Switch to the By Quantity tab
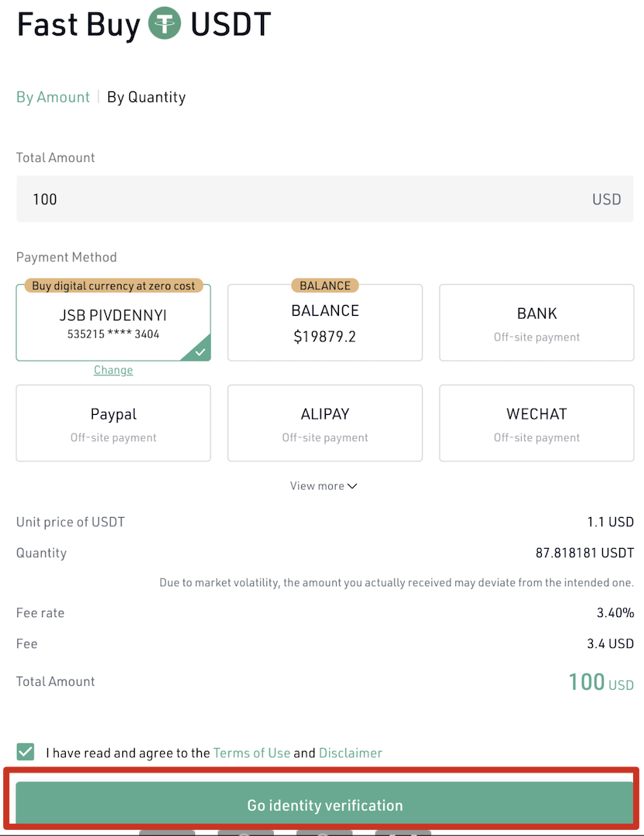Screen dimensions: 644x836 [x=146, y=97]
